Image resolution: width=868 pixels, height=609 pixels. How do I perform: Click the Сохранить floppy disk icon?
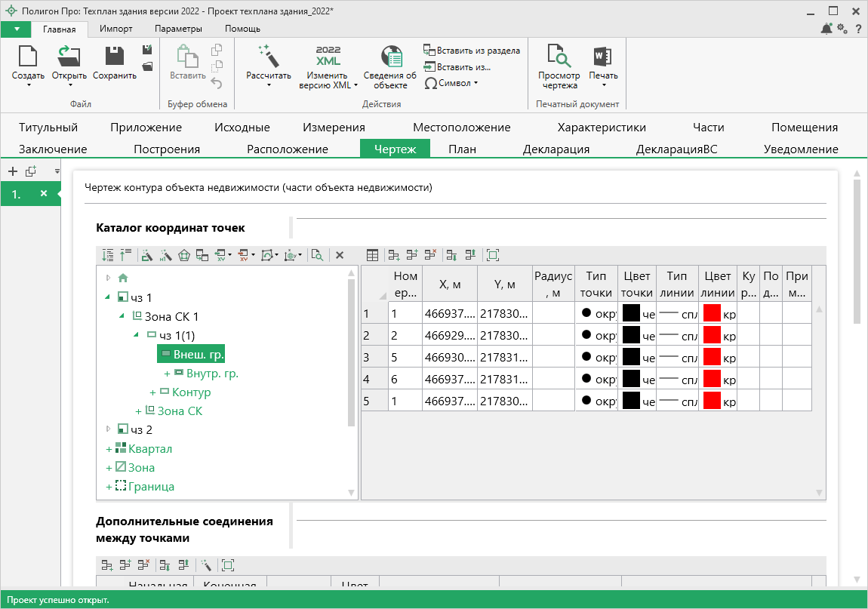[x=114, y=57]
